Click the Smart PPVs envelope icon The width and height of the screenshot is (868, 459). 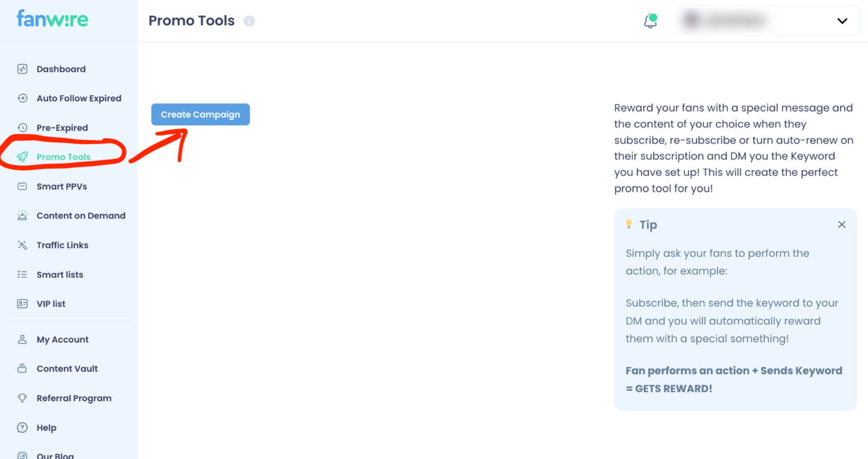click(x=22, y=186)
